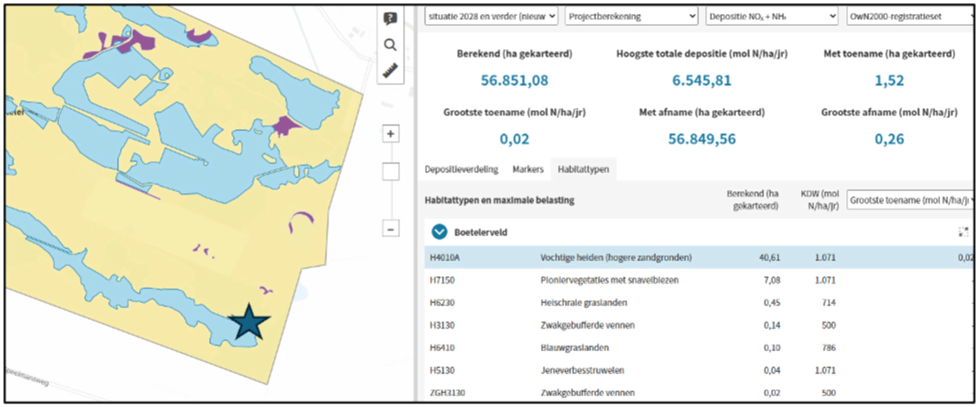Viewport: 980px width, 407px height.
Task: Open the Projectberekening dropdown
Action: tap(632, 16)
